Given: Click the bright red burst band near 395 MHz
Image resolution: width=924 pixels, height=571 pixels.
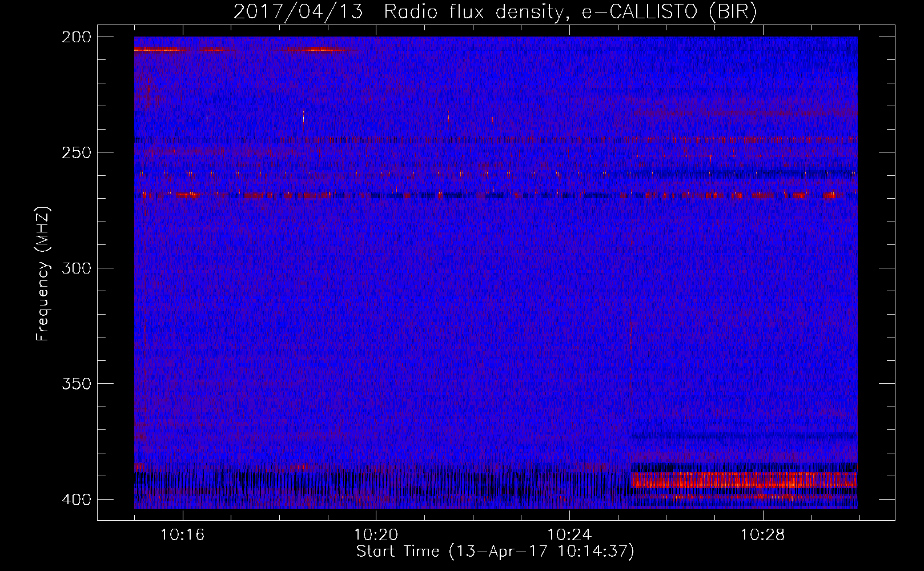Looking at the screenshot, I should click(744, 480).
